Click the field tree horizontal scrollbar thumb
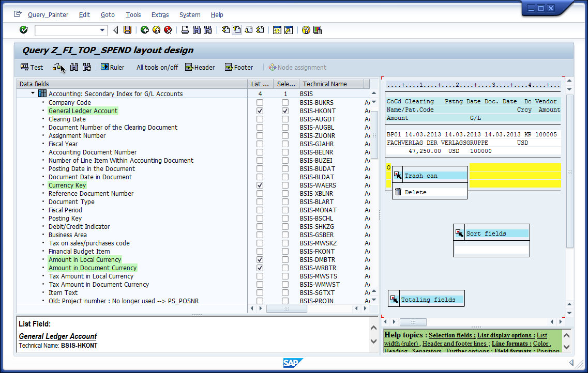Image resolution: width=588 pixels, height=373 pixels. coord(287,308)
